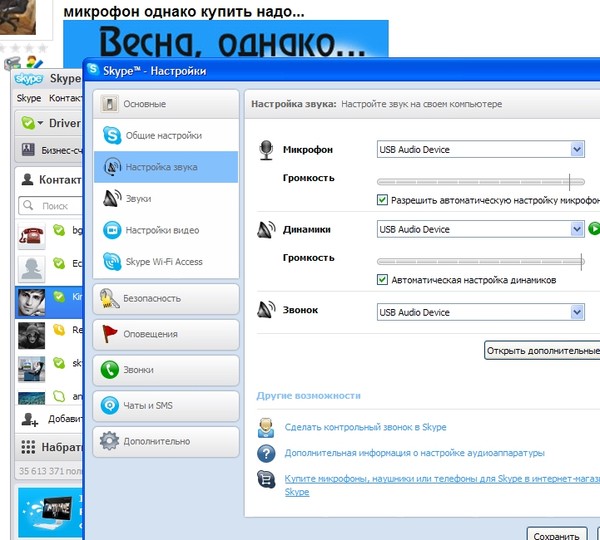Image resolution: width=600 pixels, height=540 pixels.
Task: Expand the Оповещения section
Action: (x=166, y=334)
